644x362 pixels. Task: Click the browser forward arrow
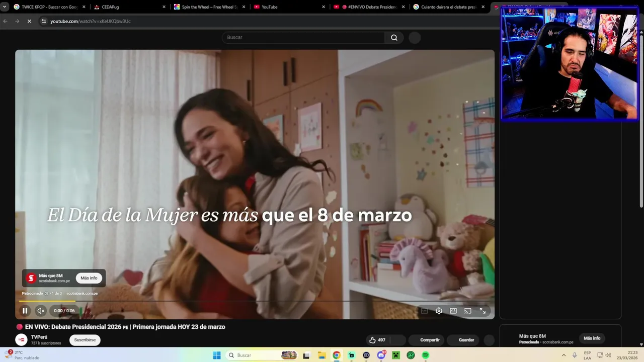click(x=17, y=21)
